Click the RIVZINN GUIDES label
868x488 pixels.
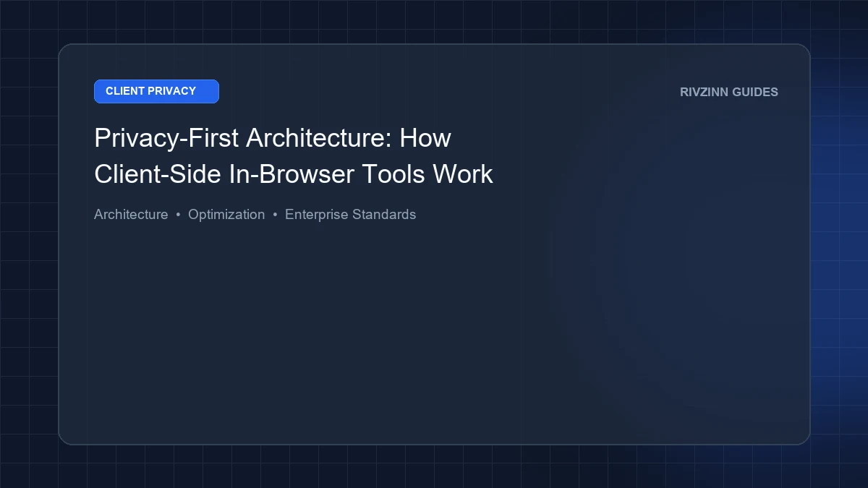click(x=729, y=92)
